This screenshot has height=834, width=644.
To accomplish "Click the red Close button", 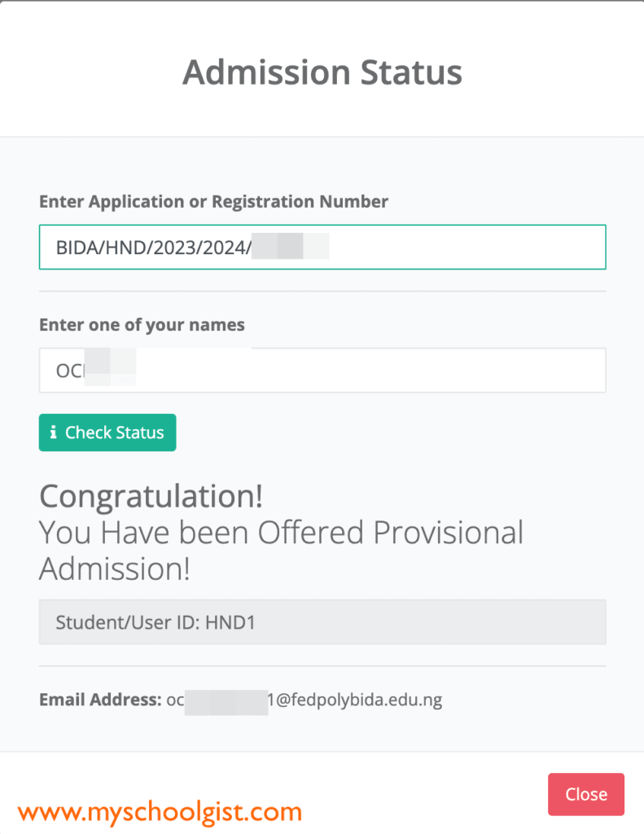I will [x=585, y=794].
